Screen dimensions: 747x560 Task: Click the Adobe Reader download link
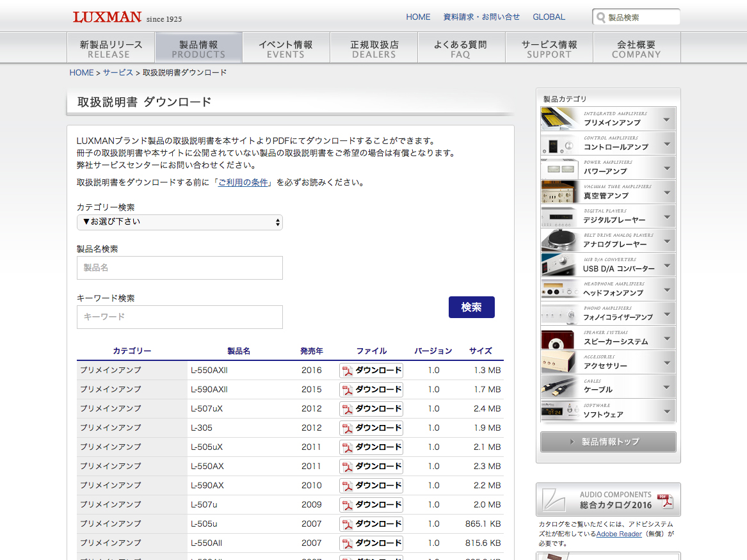pyautogui.click(x=619, y=534)
